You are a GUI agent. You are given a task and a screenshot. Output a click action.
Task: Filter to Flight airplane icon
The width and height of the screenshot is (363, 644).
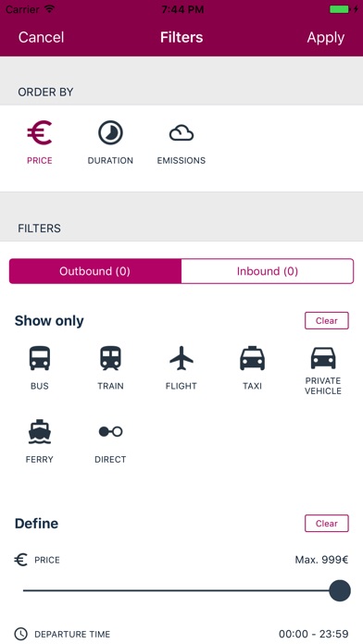click(181, 358)
